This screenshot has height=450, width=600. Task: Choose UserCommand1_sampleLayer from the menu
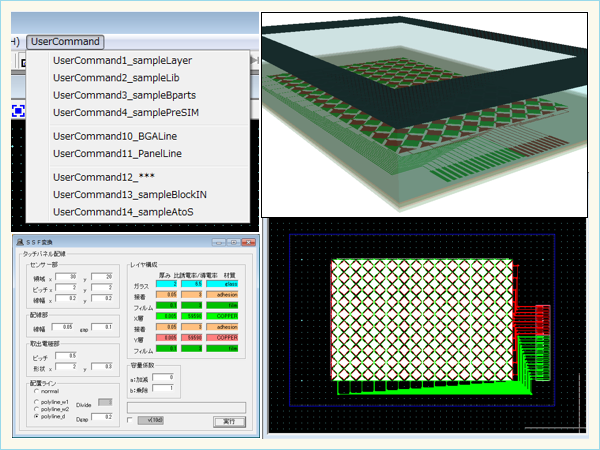click(x=122, y=60)
